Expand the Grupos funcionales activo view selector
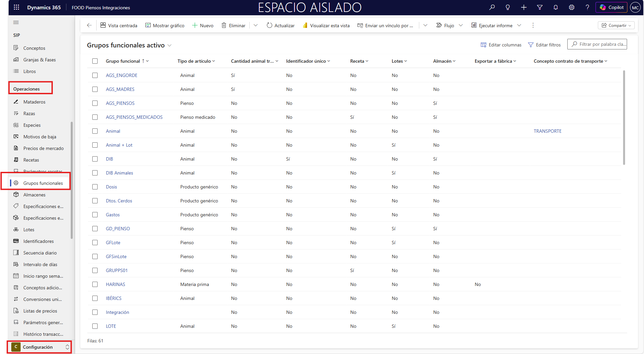The width and height of the screenshot is (644, 354). pyautogui.click(x=169, y=45)
